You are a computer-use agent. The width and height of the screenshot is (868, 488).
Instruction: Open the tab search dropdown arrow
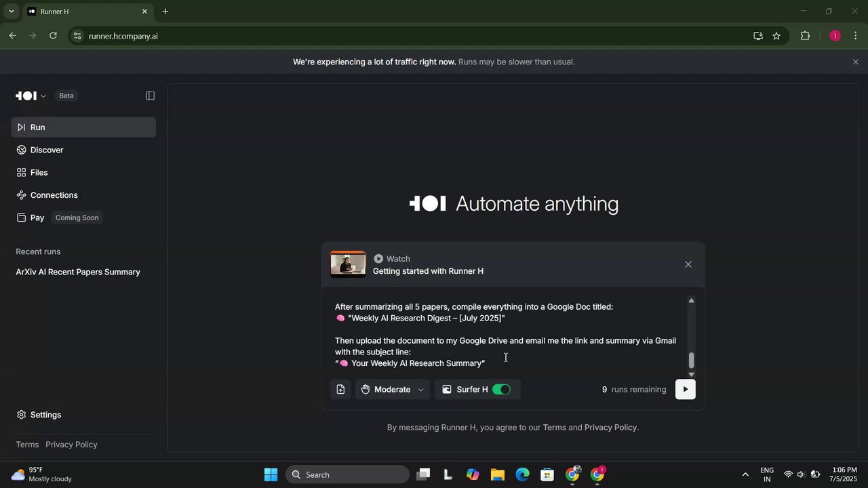coord(11,12)
